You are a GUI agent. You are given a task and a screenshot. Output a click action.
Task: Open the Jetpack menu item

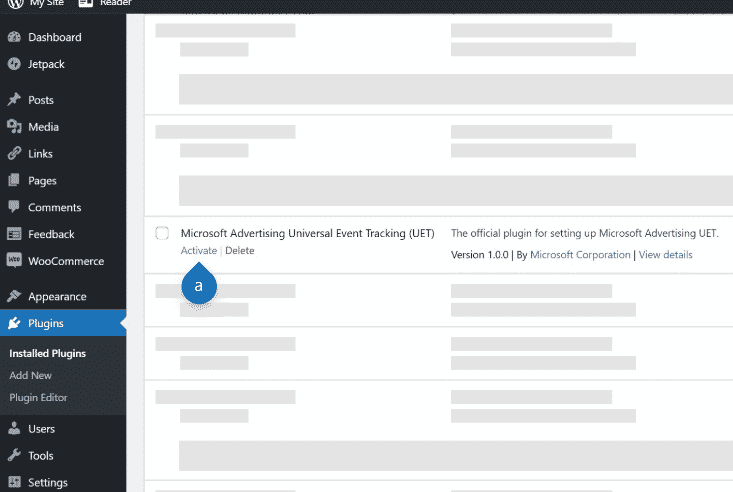63,64
